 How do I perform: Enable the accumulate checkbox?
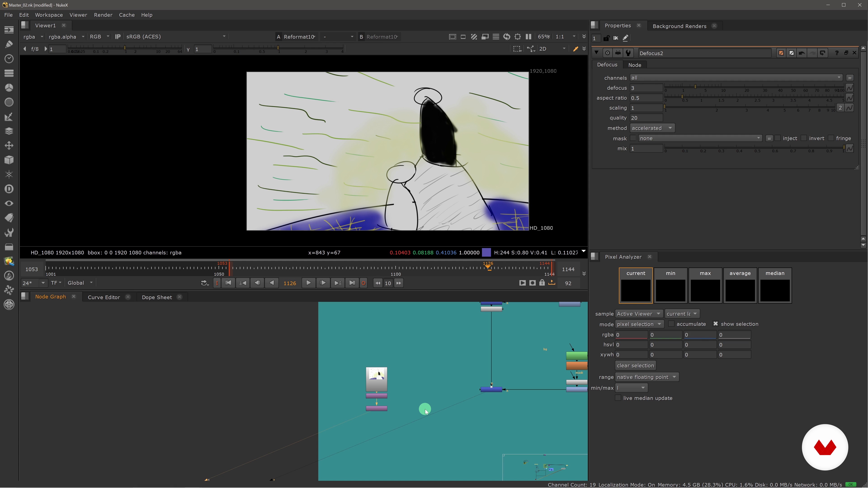tap(671, 324)
